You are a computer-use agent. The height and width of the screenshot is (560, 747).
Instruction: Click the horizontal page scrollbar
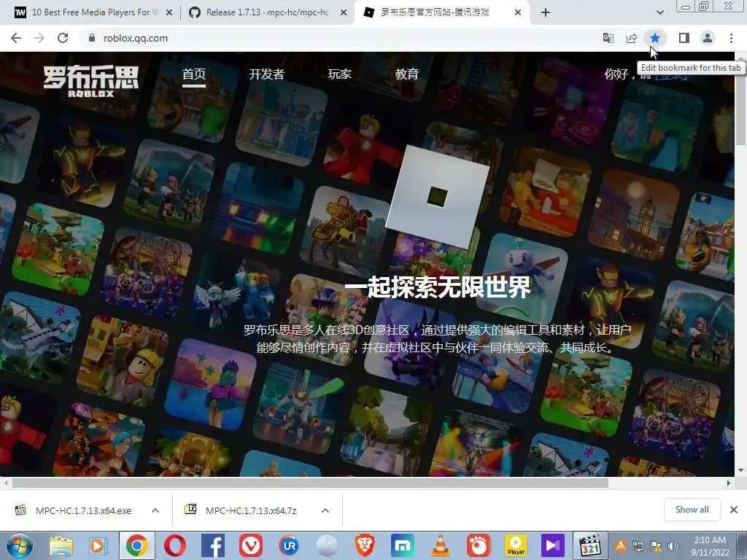click(x=310, y=483)
